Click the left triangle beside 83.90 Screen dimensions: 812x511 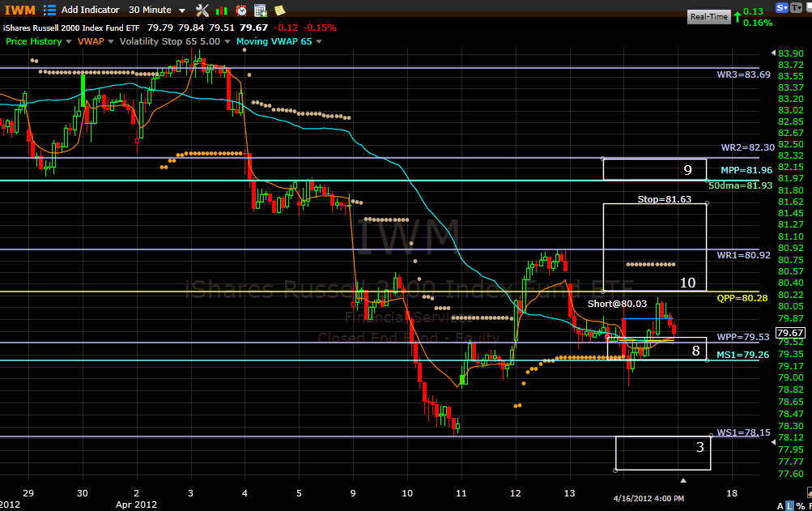point(773,53)
